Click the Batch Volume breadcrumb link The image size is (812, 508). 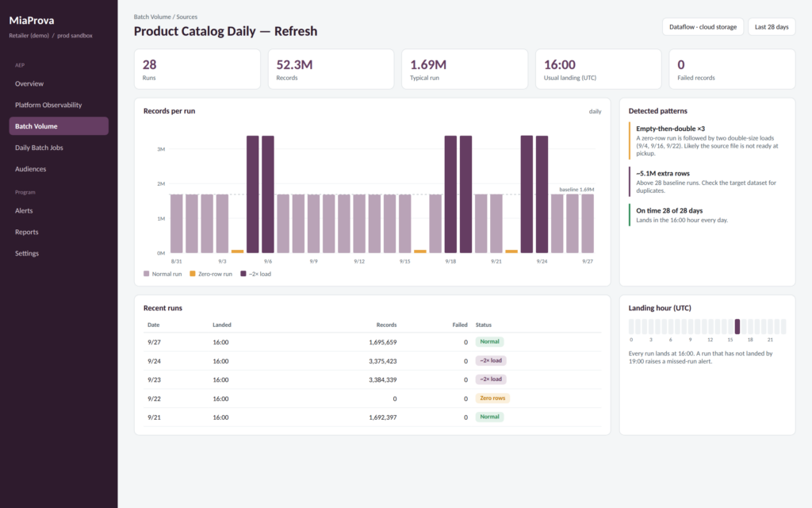pos(152,17)
